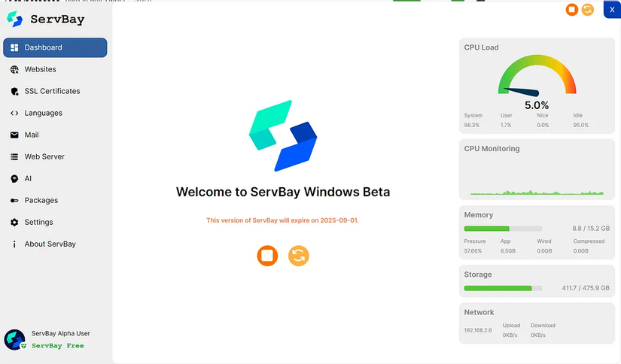Open the Dashboard section
This screenshot has height=364, width=621.
55,47
